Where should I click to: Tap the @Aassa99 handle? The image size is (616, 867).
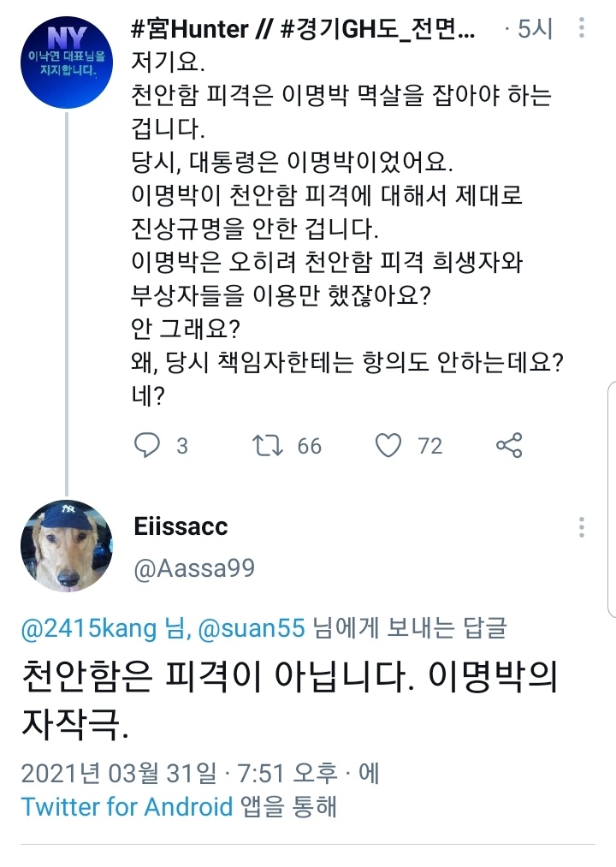click(193, 567)
